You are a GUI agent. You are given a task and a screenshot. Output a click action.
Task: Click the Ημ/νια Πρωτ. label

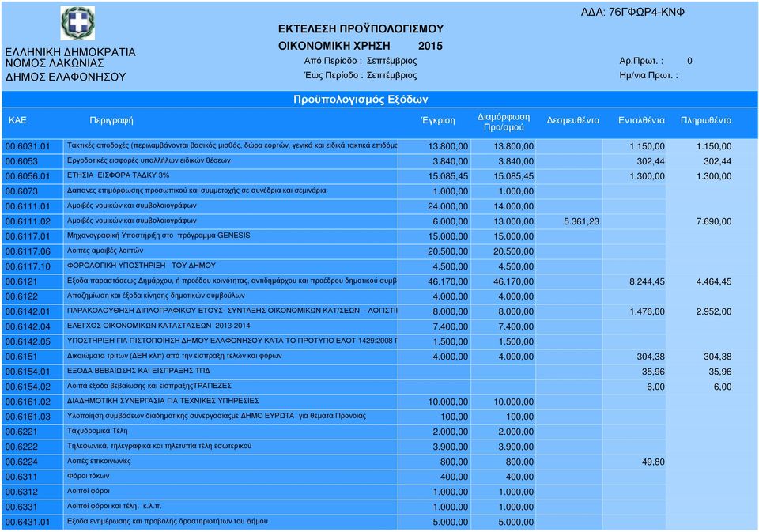pyautogui.click(x=648, y=76)
